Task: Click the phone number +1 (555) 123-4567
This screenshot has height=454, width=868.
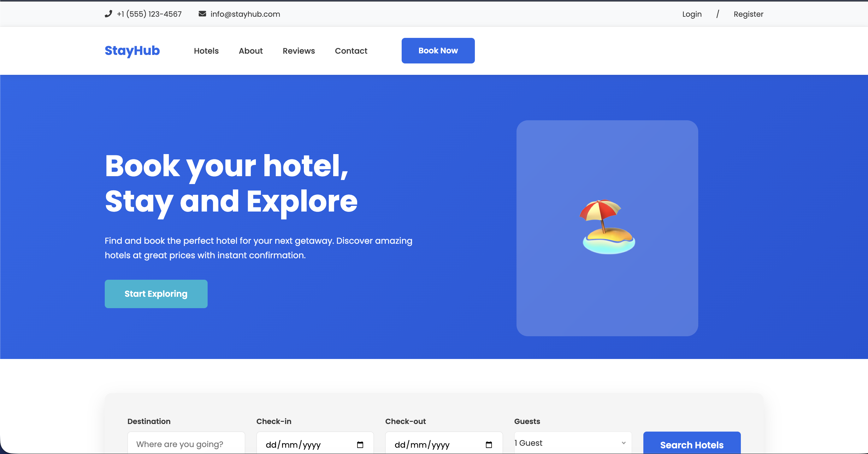Action: (149, 14)
